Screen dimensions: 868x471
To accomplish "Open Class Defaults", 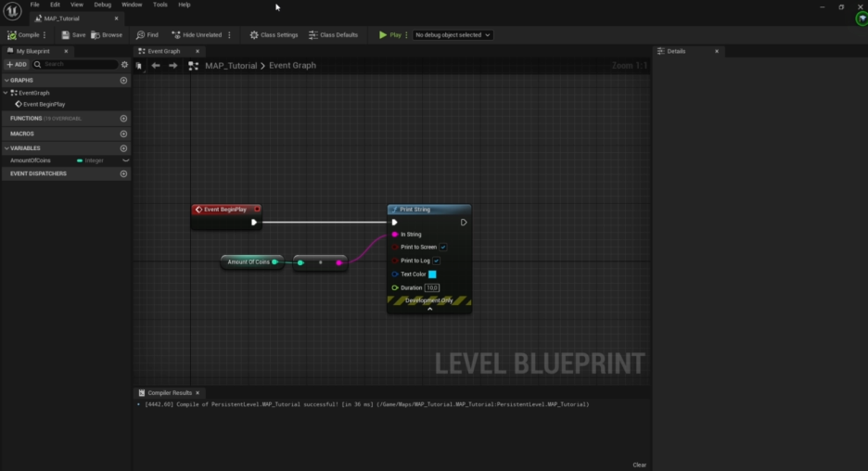I will pos(333,35).
